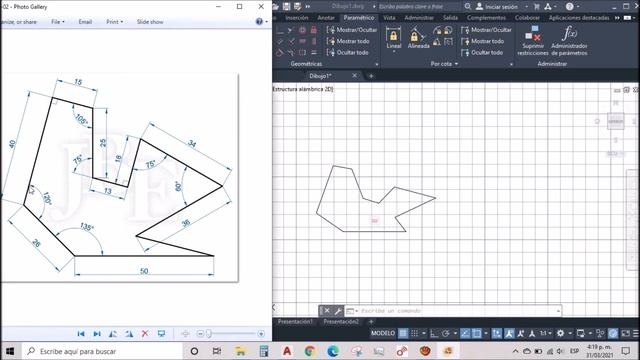Click Mostrar todo in Geométricas panel
The width and height of the screenshot is (640, 360).
coord(348,41)
